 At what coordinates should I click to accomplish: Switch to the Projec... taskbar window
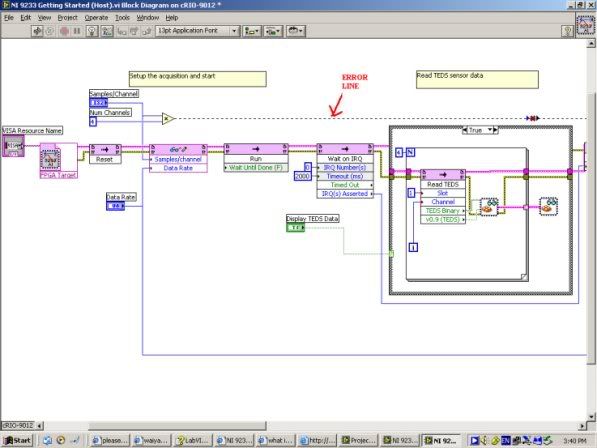coord(358,440)
